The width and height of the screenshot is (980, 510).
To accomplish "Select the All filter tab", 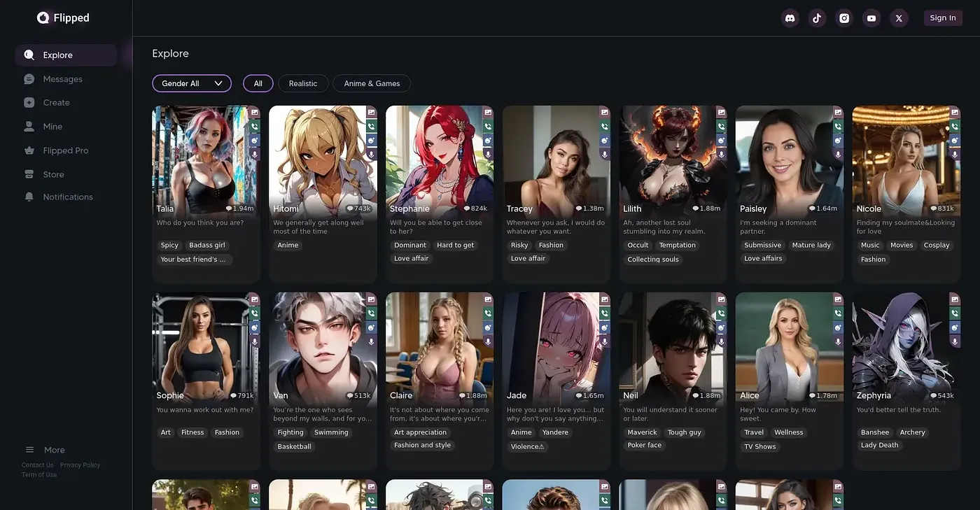I will coord(258,83).
